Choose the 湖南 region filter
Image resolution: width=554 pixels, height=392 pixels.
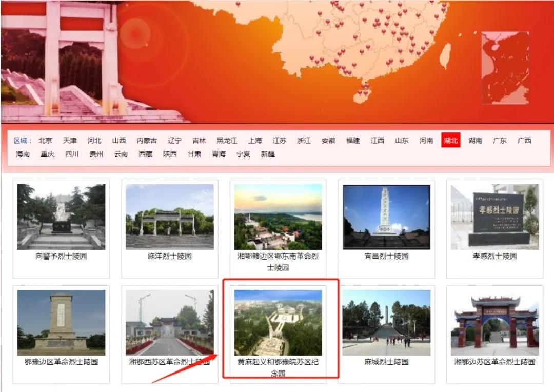(x=475, y=140)
